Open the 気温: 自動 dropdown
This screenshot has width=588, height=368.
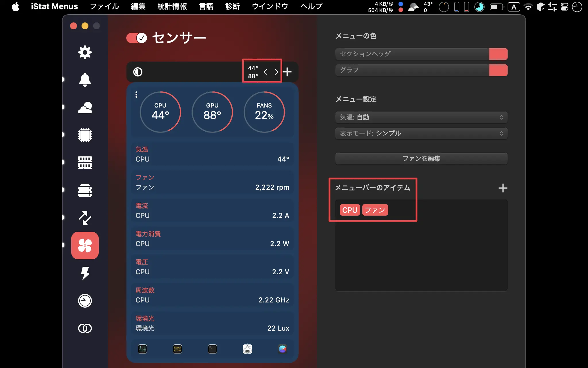421,117
